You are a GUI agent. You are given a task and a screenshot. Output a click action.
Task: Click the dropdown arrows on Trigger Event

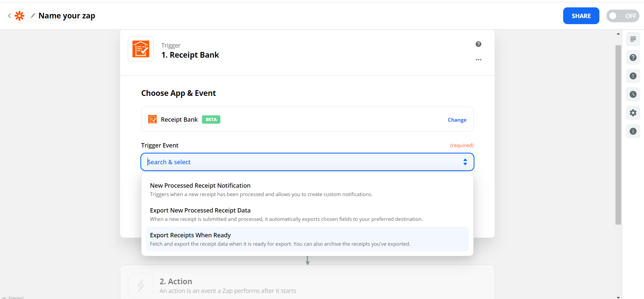point(465,162)
